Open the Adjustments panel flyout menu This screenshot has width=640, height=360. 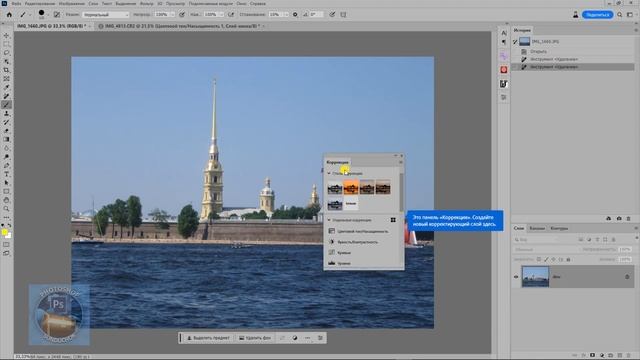(x=400, y=162)
